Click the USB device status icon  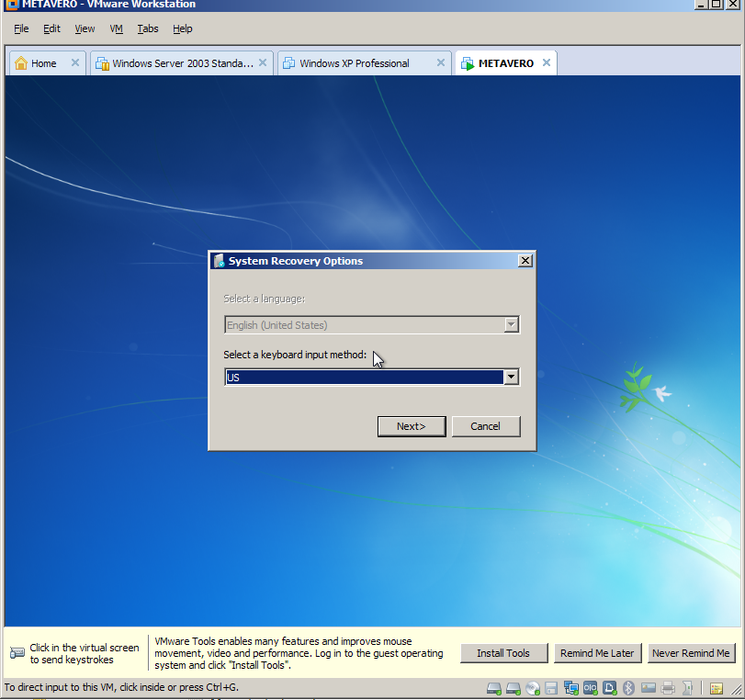tap(686, 688)
